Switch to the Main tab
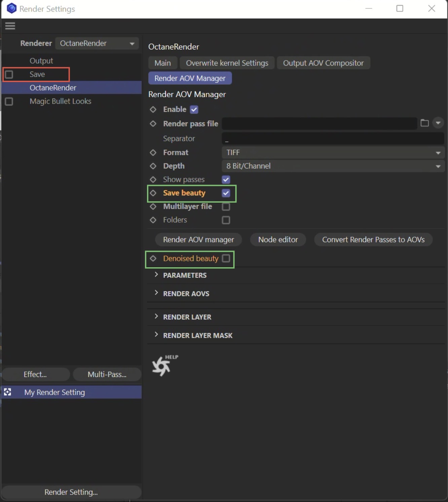Image resolution: width=448 pixels, height=502 pixels. pos(163,63)
